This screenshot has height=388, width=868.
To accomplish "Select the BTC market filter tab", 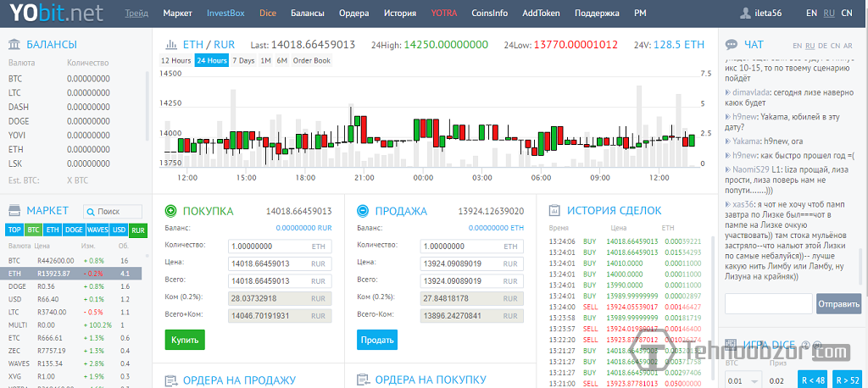I will point(34,230).
